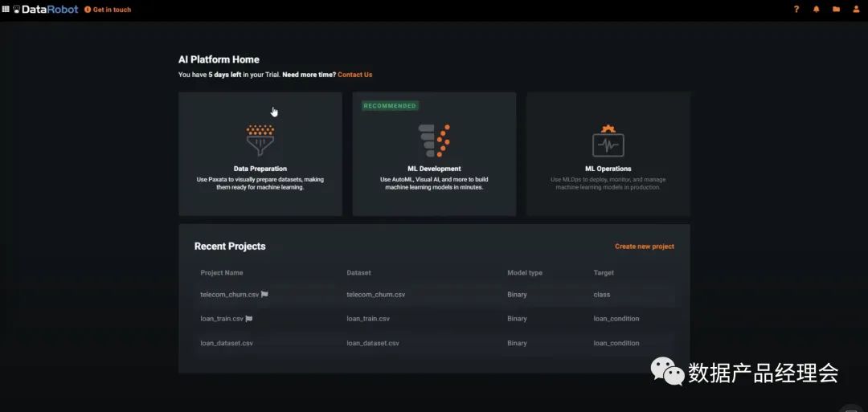Open the telecom_churn.csv project
This screenshot has height=412, width=868.
(x=229, y=295)
